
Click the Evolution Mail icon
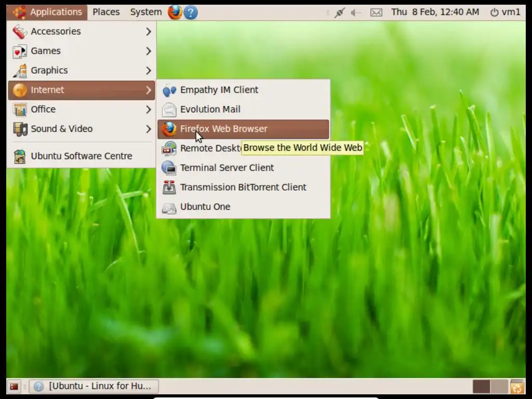[169, 110]
